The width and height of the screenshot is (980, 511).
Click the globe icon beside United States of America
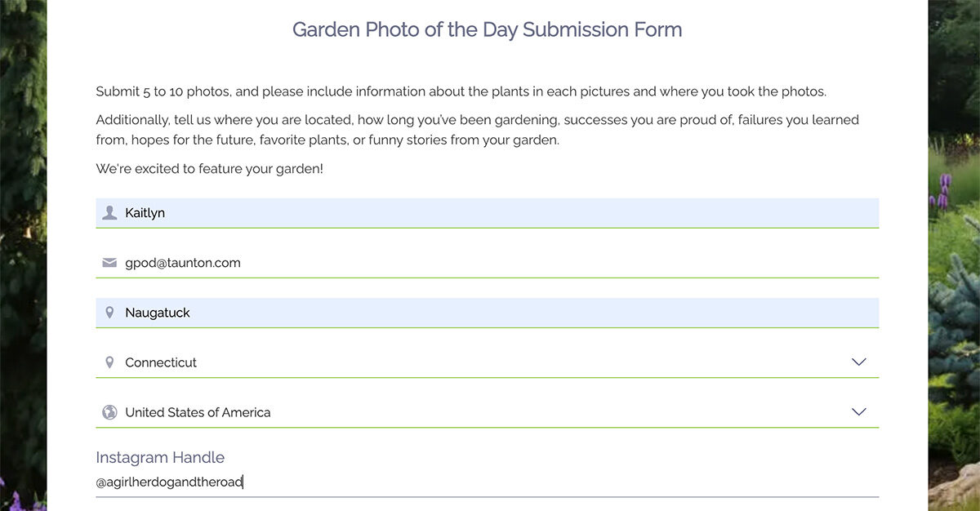coord(109,412)
